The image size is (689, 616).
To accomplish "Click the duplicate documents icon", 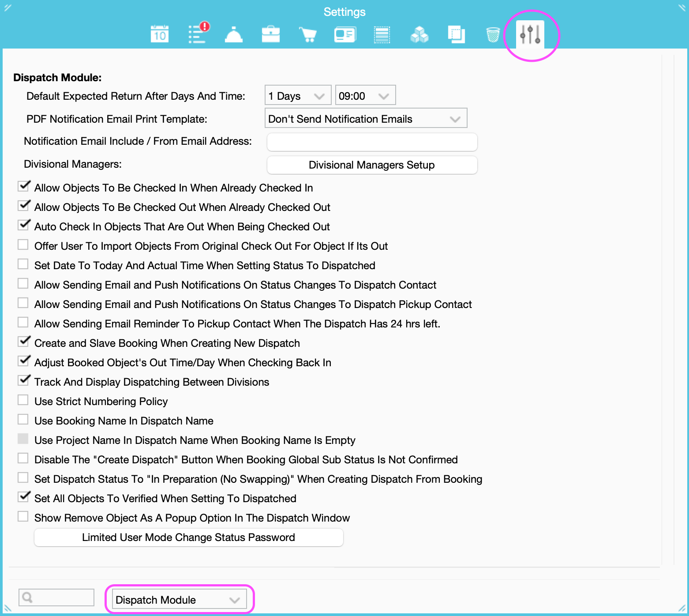I will 456,34.
